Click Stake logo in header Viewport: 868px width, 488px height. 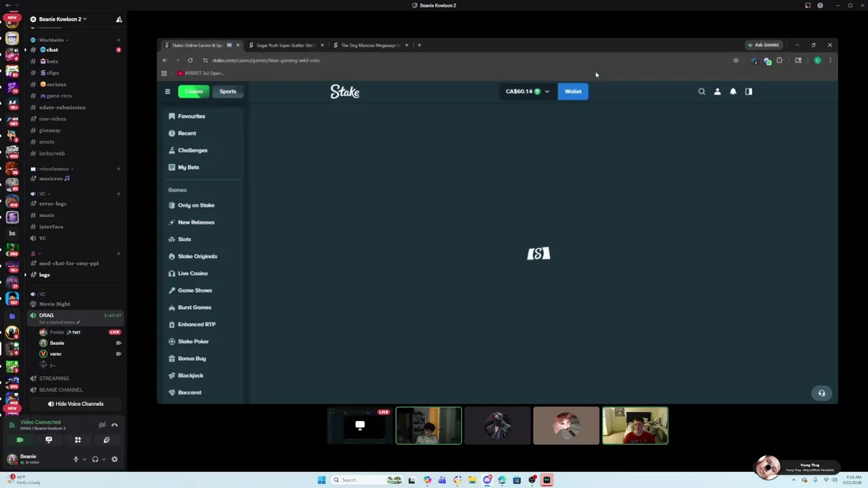[344, 91]
